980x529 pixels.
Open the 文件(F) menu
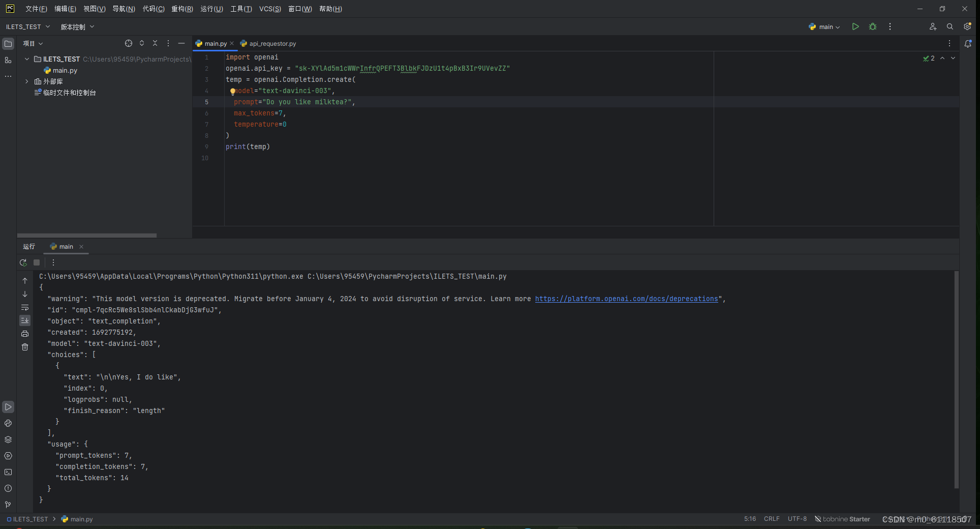click(35, 9)
